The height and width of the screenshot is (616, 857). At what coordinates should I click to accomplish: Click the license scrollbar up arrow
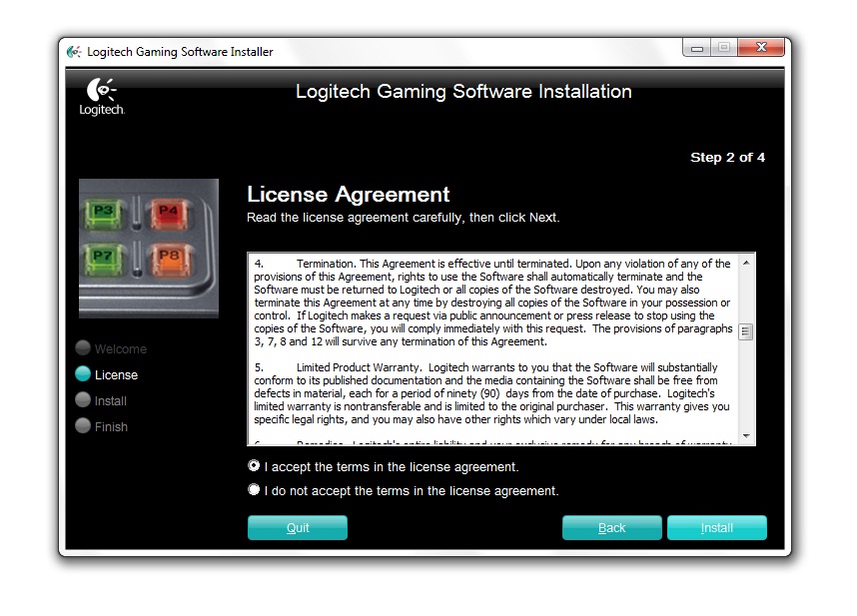click(746, 263)
